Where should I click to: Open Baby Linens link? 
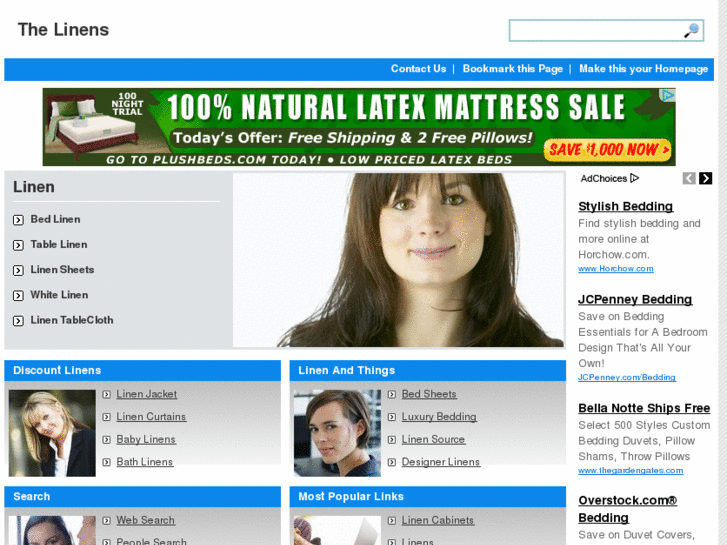click(x=146, y=439)
